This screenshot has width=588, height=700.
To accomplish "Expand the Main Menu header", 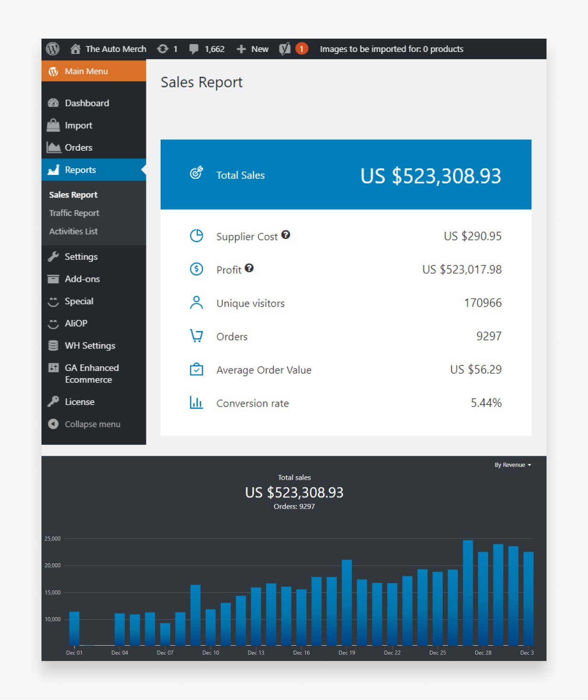I will pyautogui.click(x=86, y=71).
